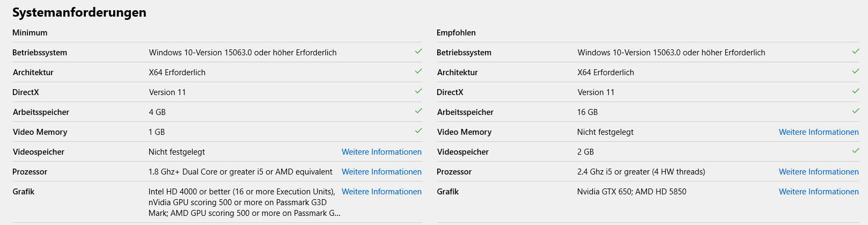Click the checkmark beside Minimum Architektur X64 row
The height and width of the screenshot is (225, 868).
pyautogui.click(x=418, y=71)
